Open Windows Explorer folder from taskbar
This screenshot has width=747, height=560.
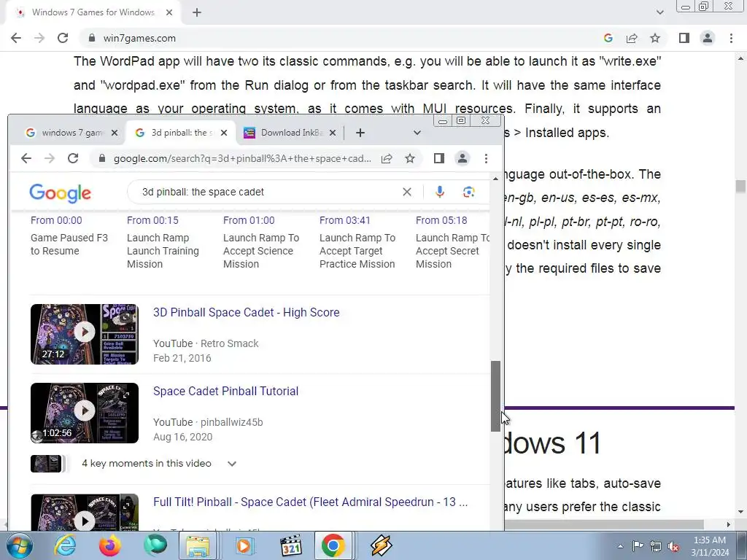198,545
